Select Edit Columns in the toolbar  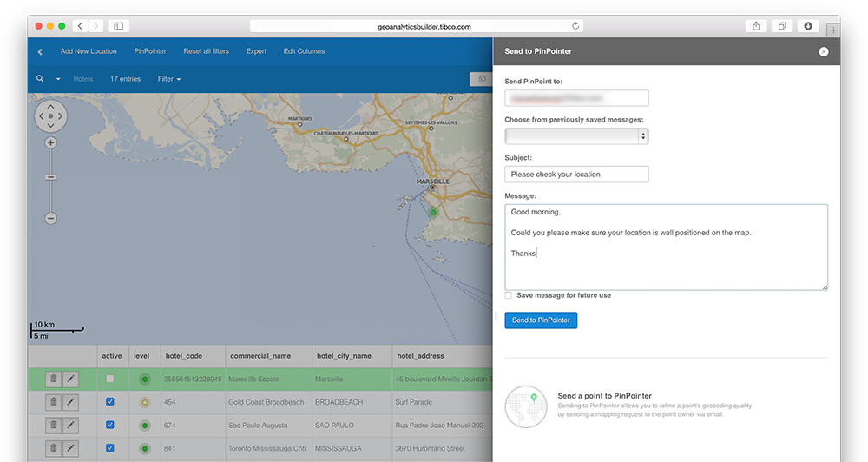point(304,51)
